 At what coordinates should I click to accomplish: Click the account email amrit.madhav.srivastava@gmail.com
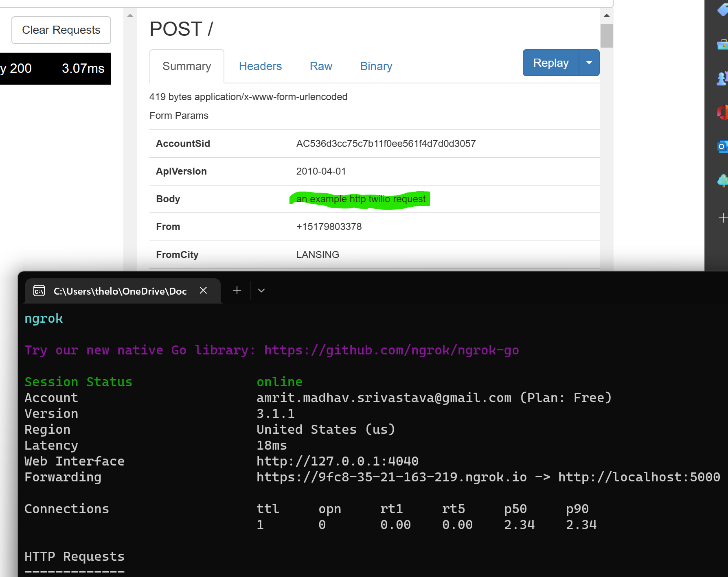click(384, 398)
